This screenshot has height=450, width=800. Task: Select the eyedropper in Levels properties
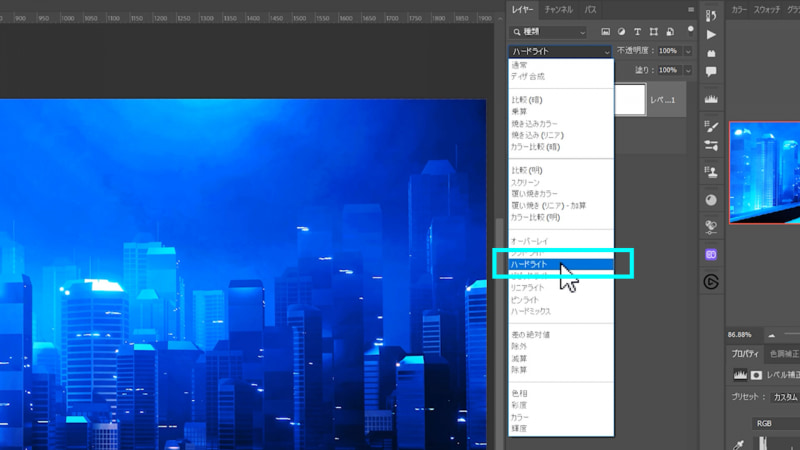pyautogui.click(x=739, y=444)
